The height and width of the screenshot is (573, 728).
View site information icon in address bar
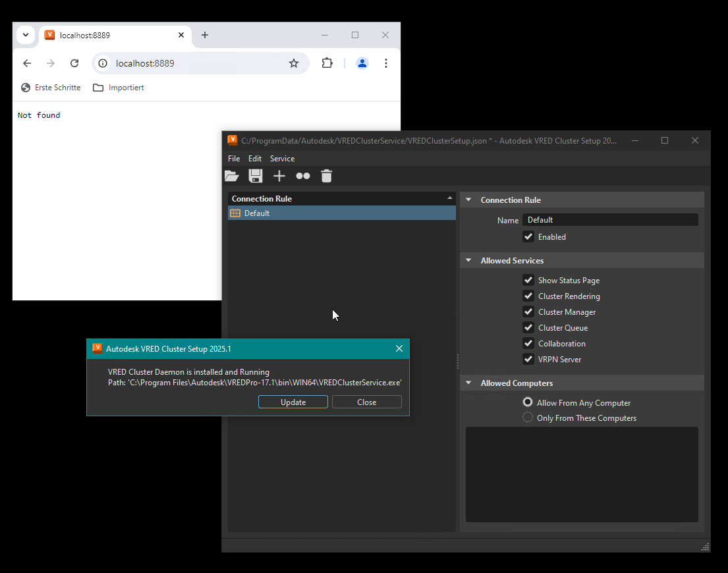point(103,63)
